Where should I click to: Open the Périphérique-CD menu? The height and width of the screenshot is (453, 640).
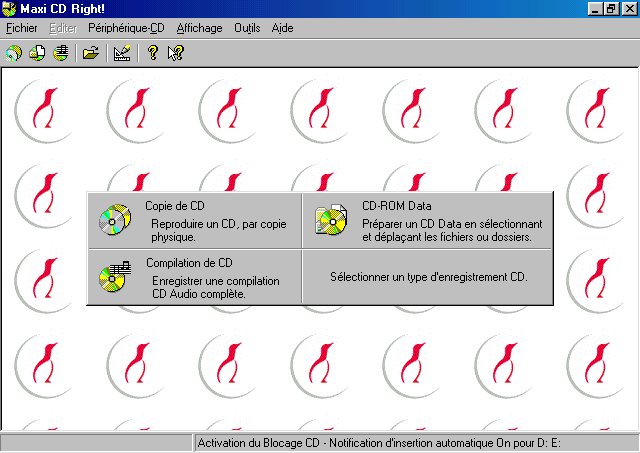point(126,28)
